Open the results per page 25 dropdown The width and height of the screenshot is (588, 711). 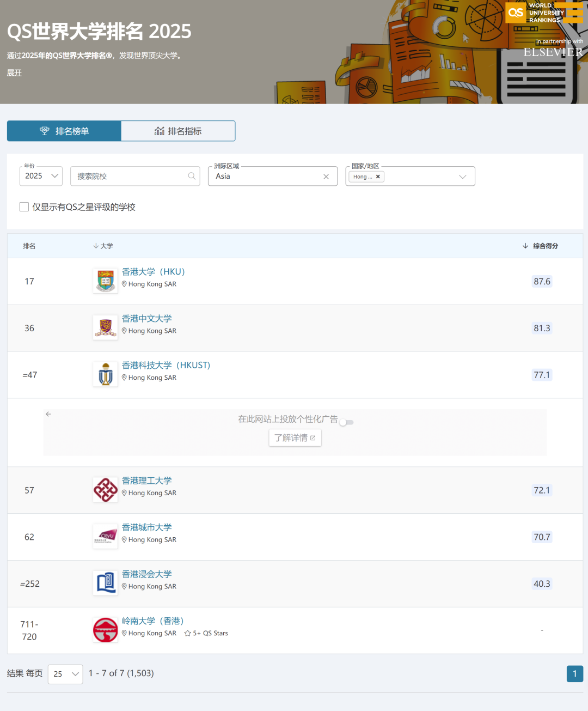tap(65, 674)
